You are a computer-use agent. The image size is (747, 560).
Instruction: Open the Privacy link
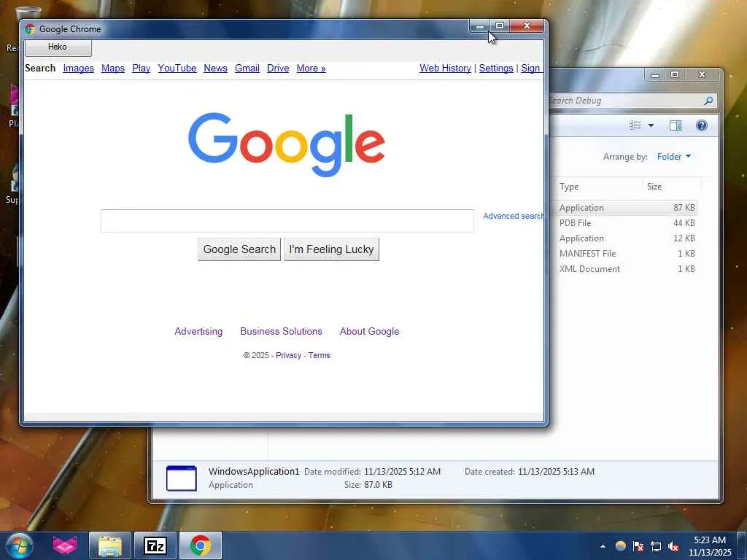coord(288,355)
